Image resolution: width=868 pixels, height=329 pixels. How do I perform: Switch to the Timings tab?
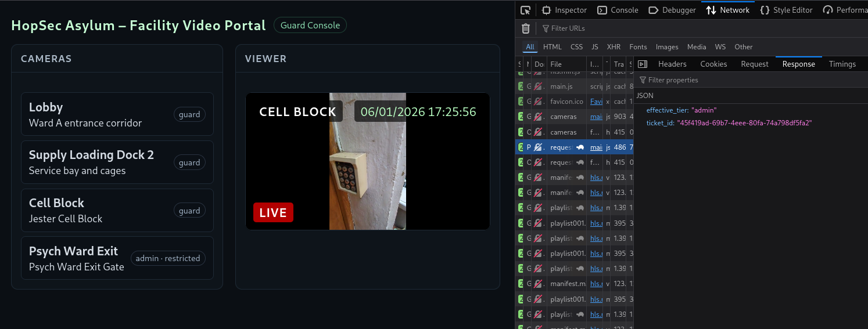pyautogui.click(x=842, y=64)
